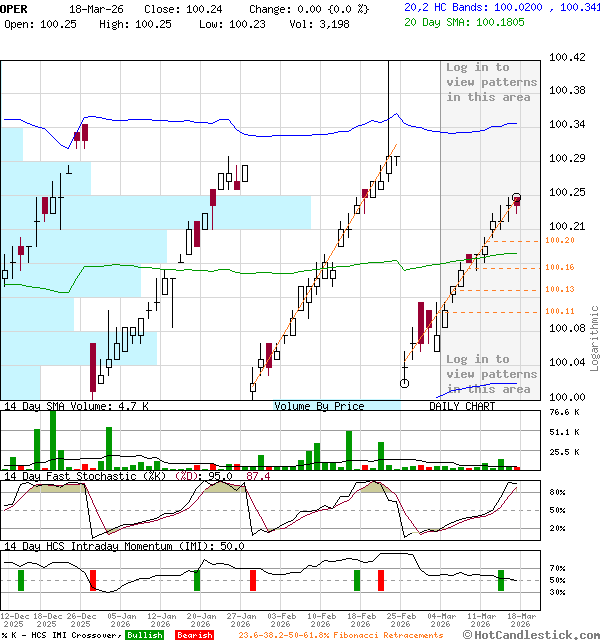This screenshot has width=600, height=640.
Task: Click the OPER ticker symbol
Action: [x=14, y=7]
